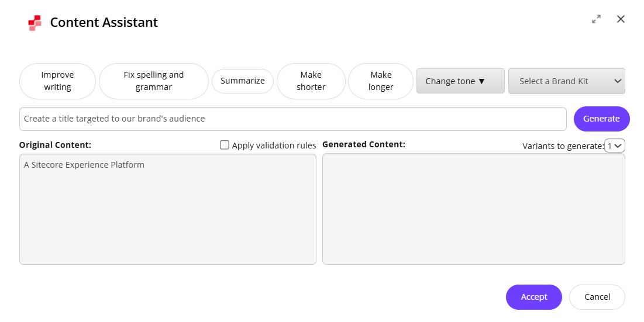This screenshot has height=322, width=644.
Task: Cancel the Content Assistant dialog
Action: (597, 297)
